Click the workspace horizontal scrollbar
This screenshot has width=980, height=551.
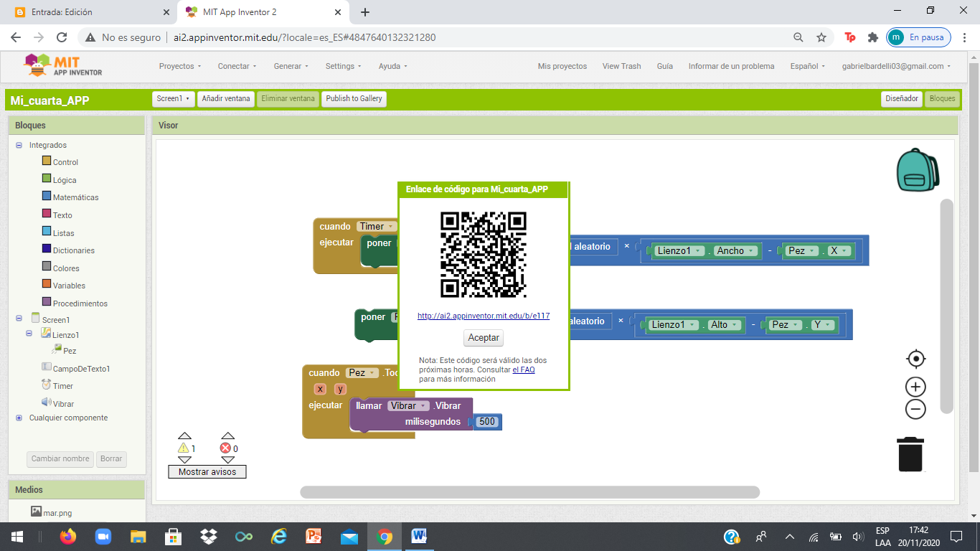[x=529, y=492]
